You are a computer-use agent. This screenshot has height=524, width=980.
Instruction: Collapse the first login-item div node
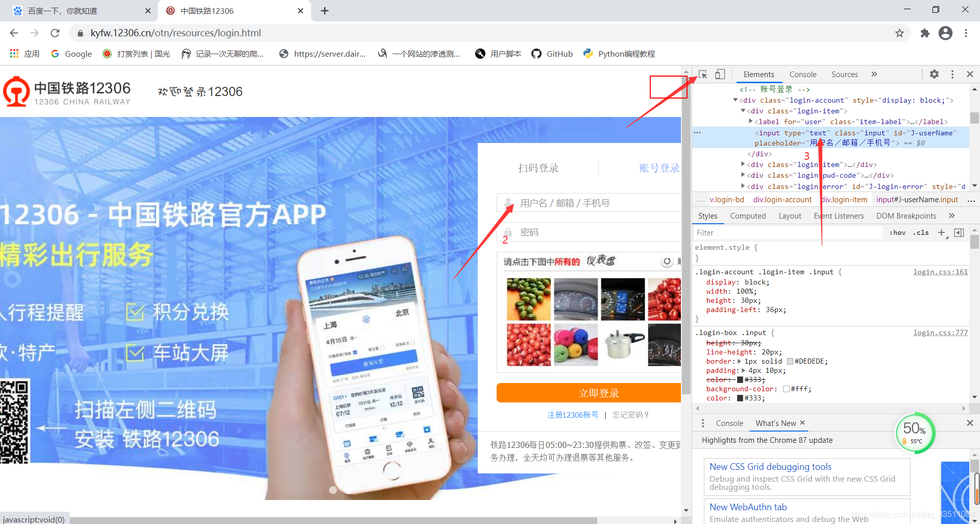[x=743, y=111]
